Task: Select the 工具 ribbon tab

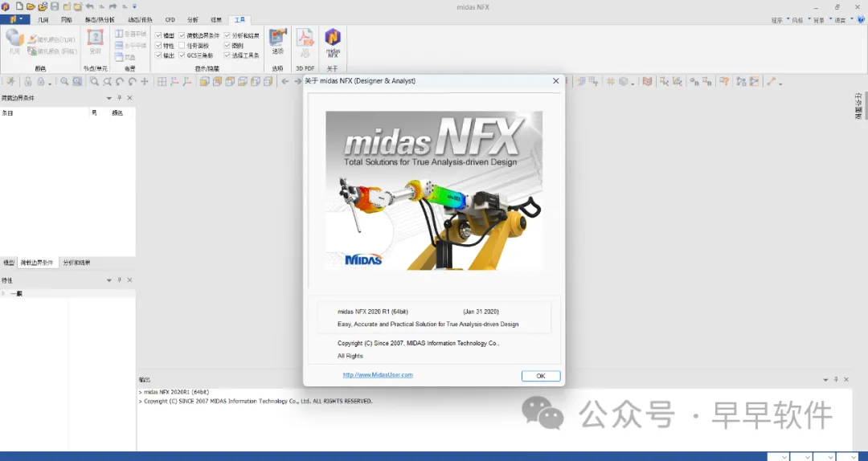Action: point(240,20)
